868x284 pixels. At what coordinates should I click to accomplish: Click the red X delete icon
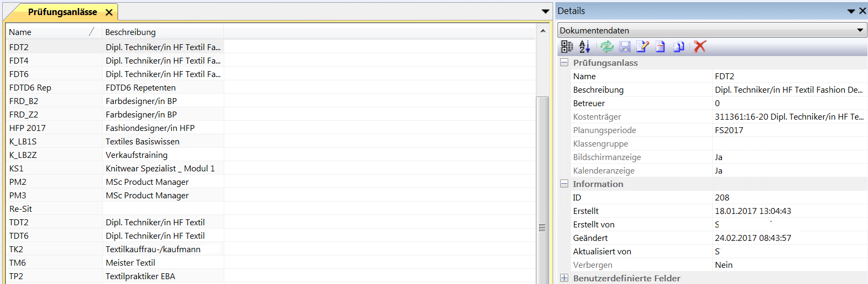[x=700, y=47]
